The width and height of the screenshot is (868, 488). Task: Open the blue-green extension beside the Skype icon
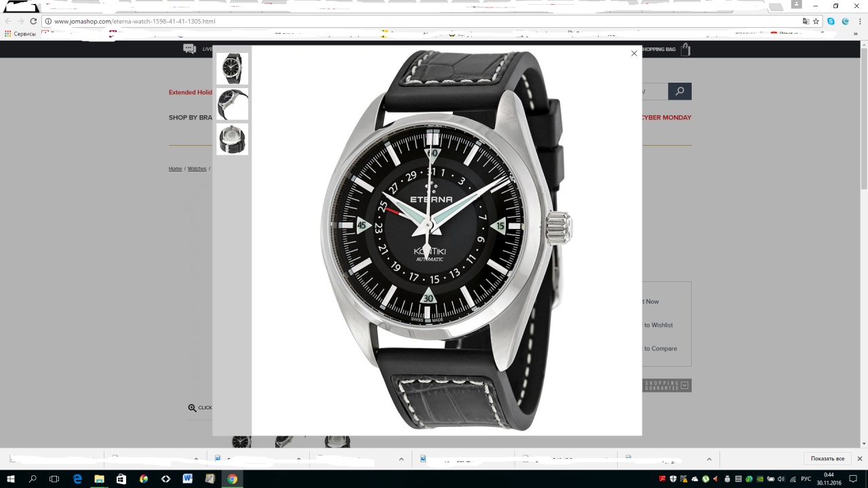pos(845,21)
